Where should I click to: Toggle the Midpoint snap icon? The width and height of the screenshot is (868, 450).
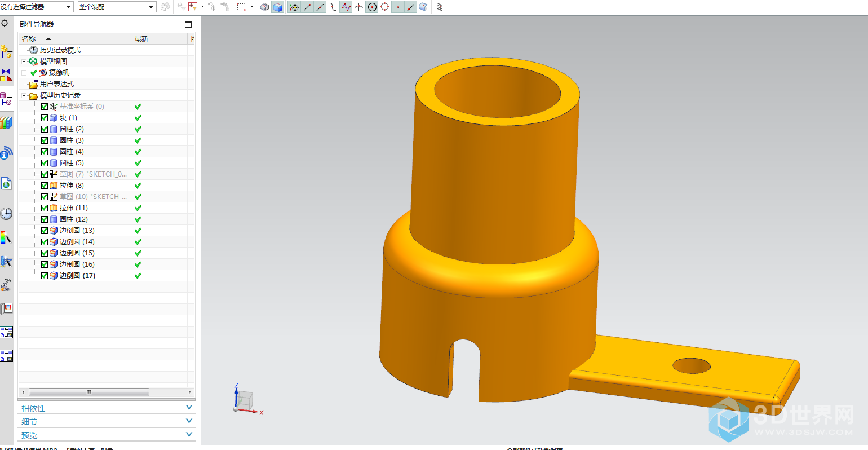(320, 7)
